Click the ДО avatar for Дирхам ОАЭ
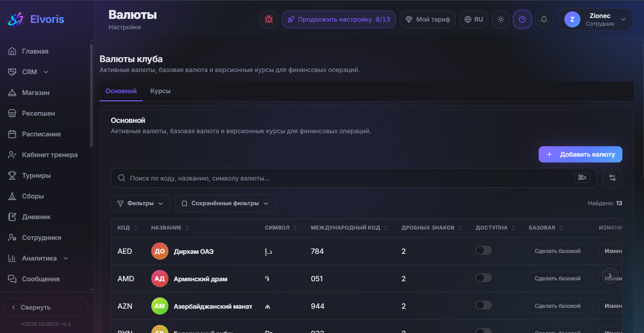The height and width of the screenshot is (333, 644). [x=160, y=251]
